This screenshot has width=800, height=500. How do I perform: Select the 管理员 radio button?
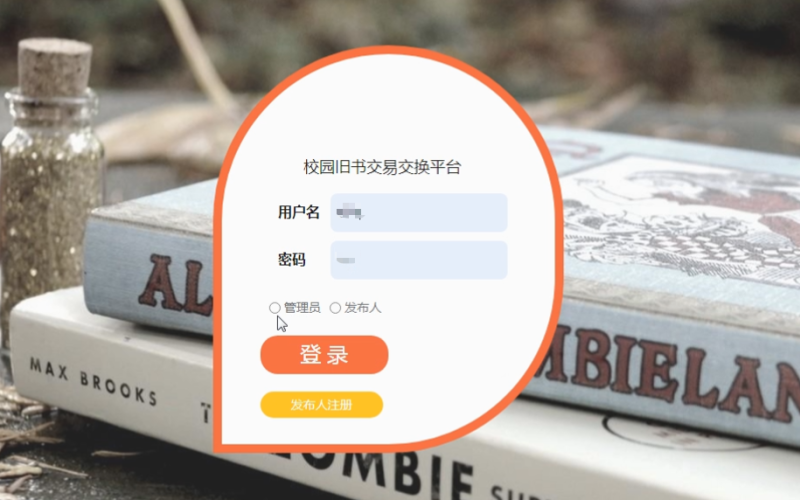point(274,308)
